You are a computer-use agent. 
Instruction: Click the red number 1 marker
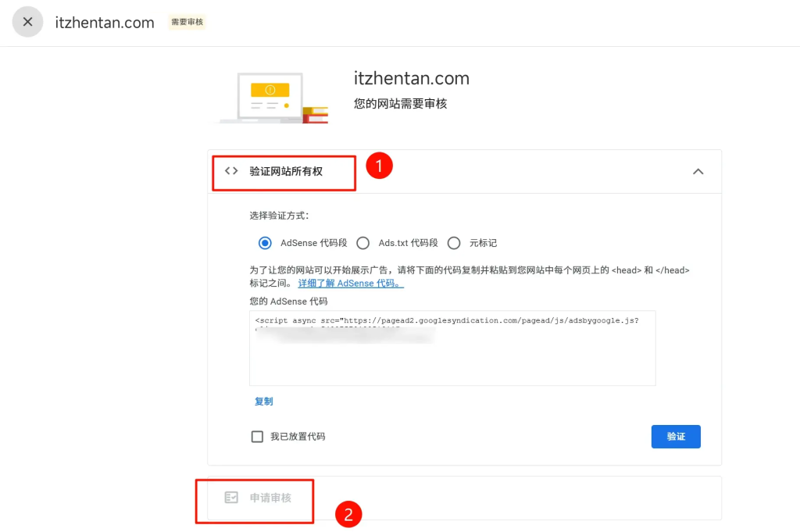tap(379, 166)
